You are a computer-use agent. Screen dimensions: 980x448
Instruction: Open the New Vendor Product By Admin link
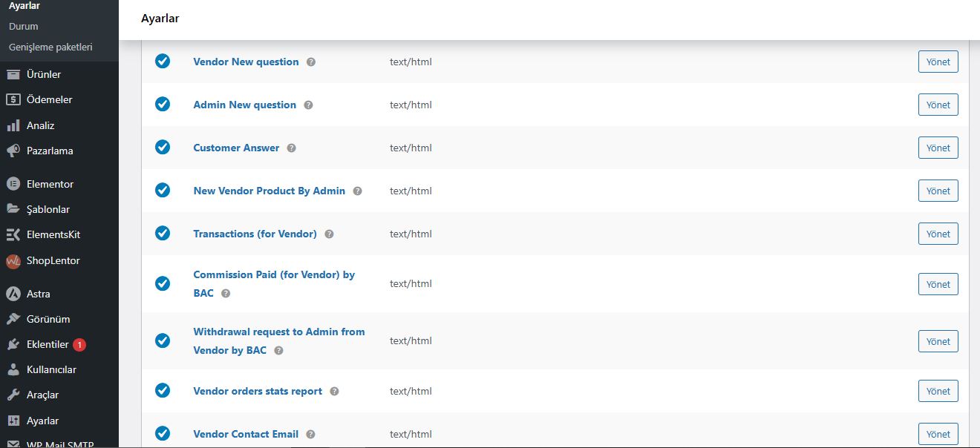269,191
